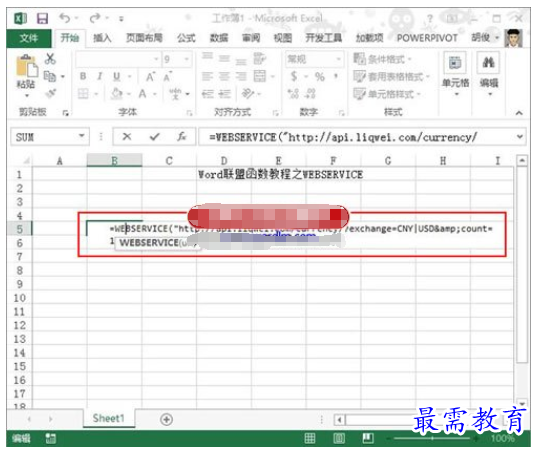Viewport: 535px width, 451px height.
Task: Cut selection with scissors icon
Action: 50,59
